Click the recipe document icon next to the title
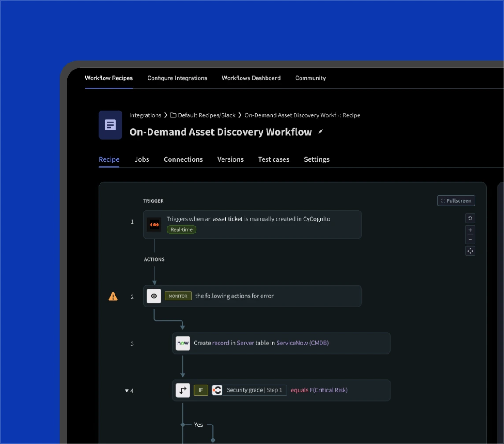Image resolution: width=504 pixels, height=444 pixels. coord(111,125)
